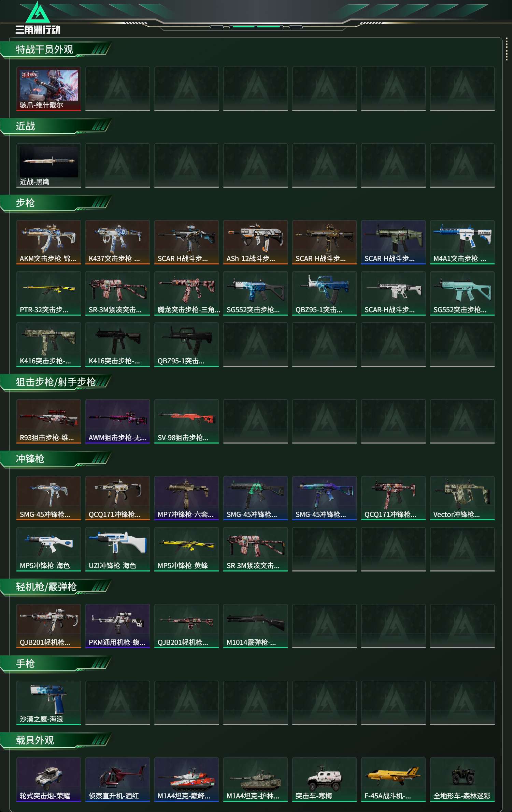The width and height of the screenshot is (512, 812).
Task: Click the 三角洲行动 logo
Action: (38, 18)
